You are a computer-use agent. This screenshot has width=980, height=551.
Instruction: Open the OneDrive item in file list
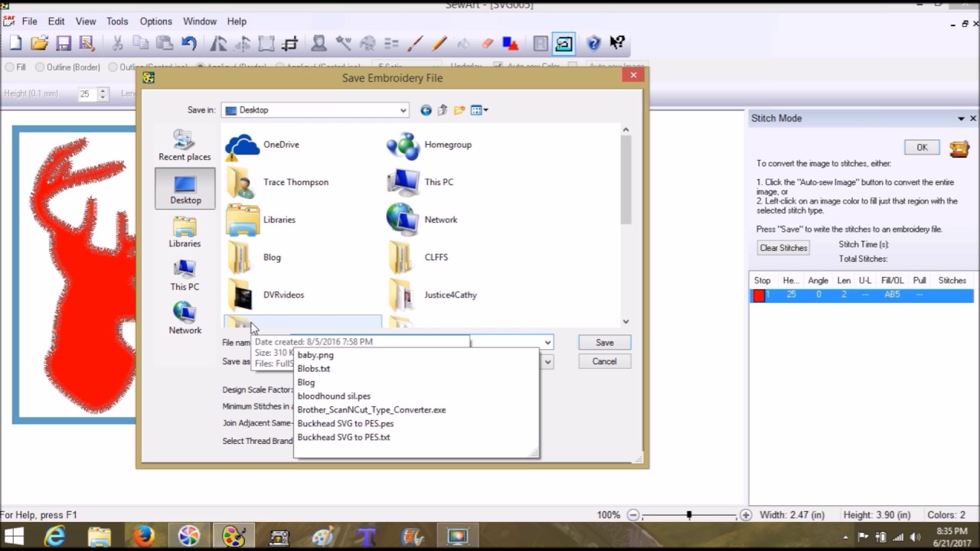click(264, 145)
